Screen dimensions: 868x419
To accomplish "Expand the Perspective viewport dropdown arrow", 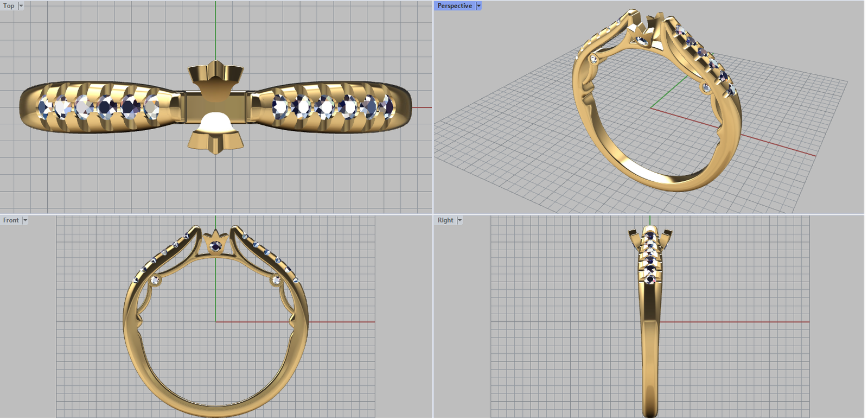I will [478, 6].
